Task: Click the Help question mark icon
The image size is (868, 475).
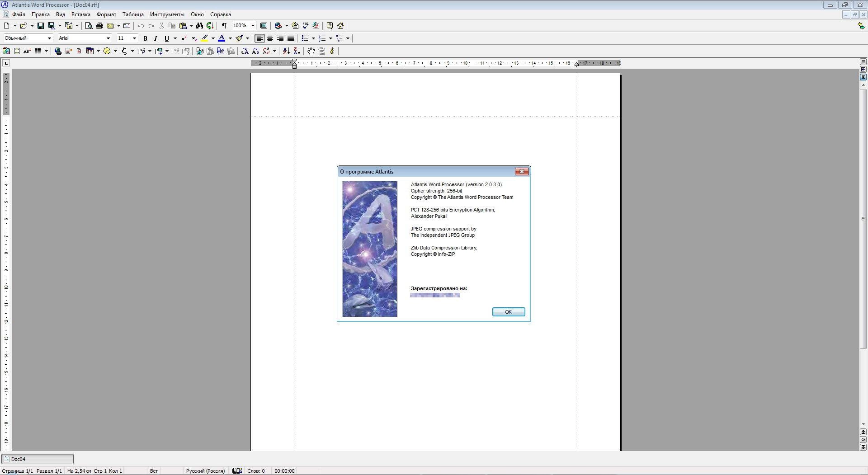Action: point(330,26)
